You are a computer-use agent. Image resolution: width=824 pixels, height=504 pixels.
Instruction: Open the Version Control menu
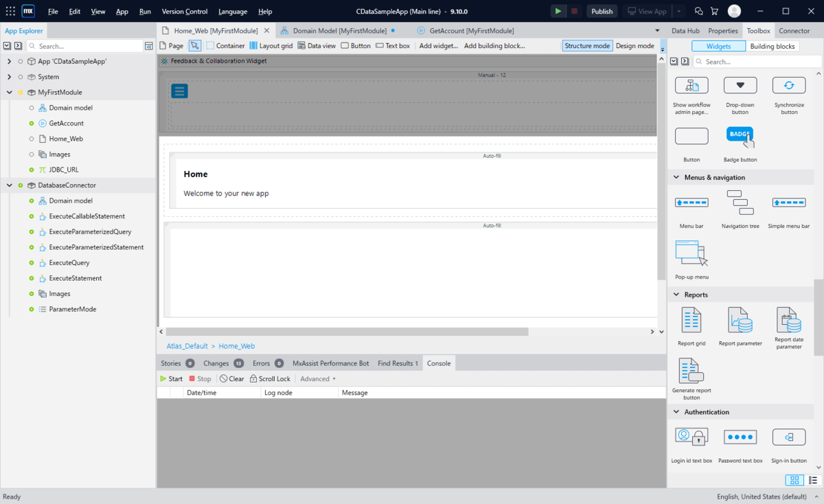pos(185,12)
